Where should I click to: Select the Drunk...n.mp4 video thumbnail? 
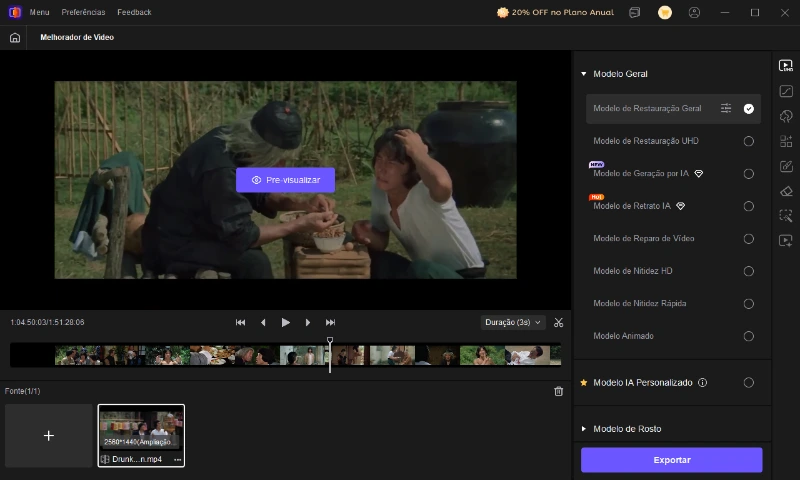141,436
